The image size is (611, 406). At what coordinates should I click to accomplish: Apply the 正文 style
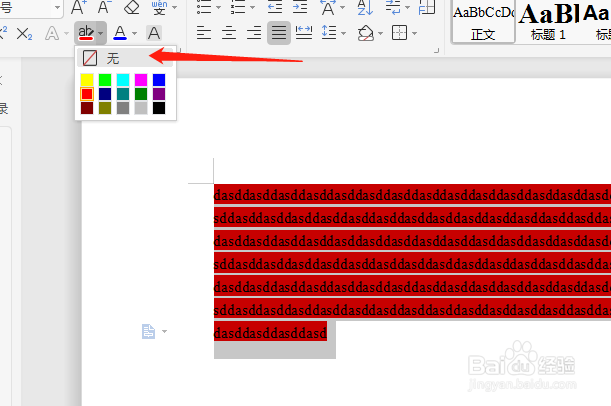(x=484, y=21)
